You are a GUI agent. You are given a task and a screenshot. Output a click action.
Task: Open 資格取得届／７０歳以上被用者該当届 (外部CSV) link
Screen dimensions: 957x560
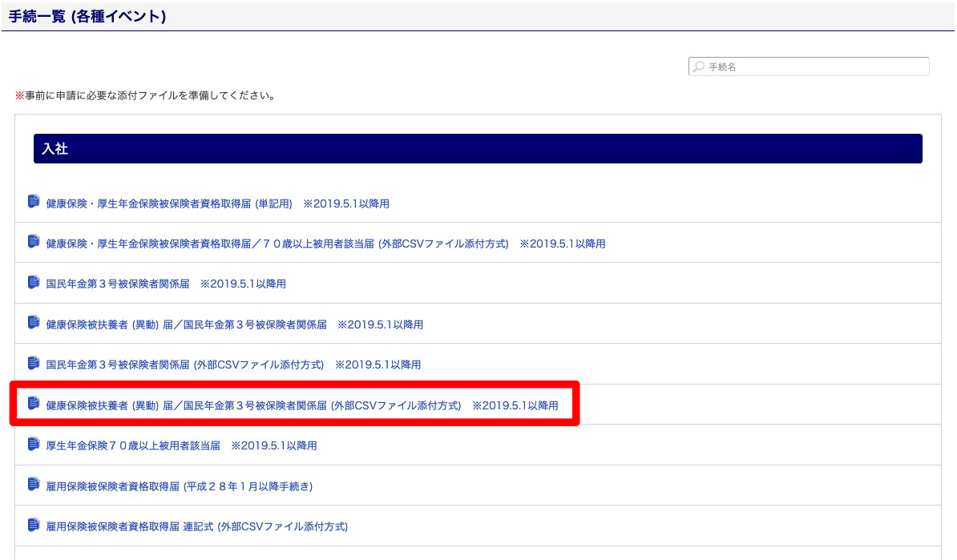tap(325, 244)
